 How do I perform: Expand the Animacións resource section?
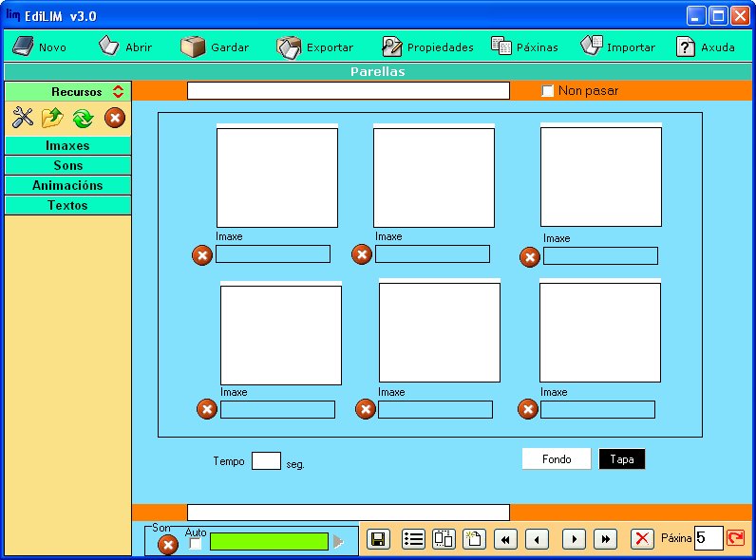67,186
